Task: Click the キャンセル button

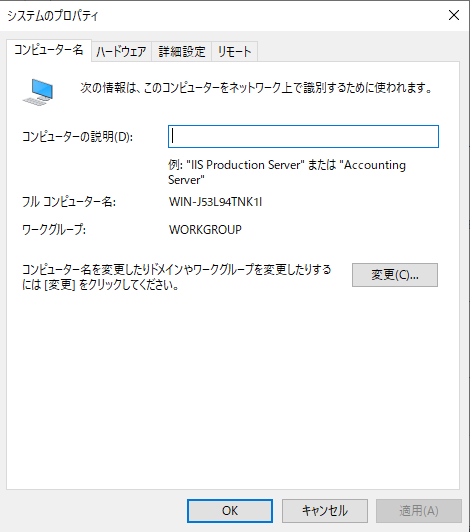Action: tap(325, 511)
